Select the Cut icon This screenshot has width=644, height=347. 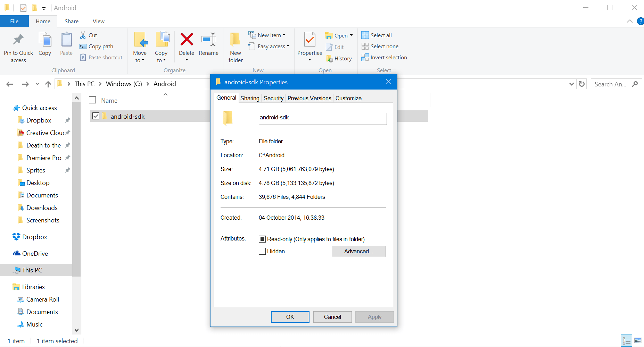tap(83, 35)
